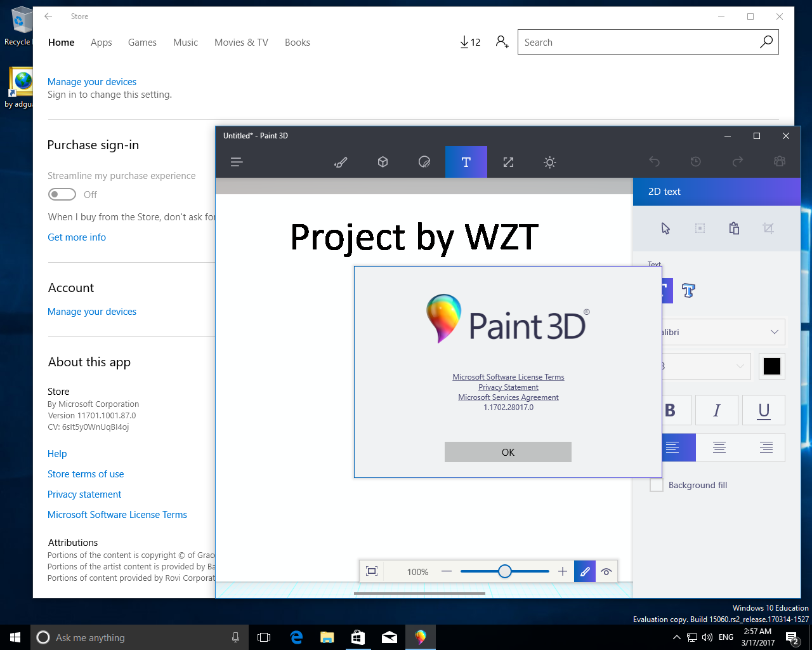
Task: Launch Edge from the taskbar
Action: tap(296, 637)
